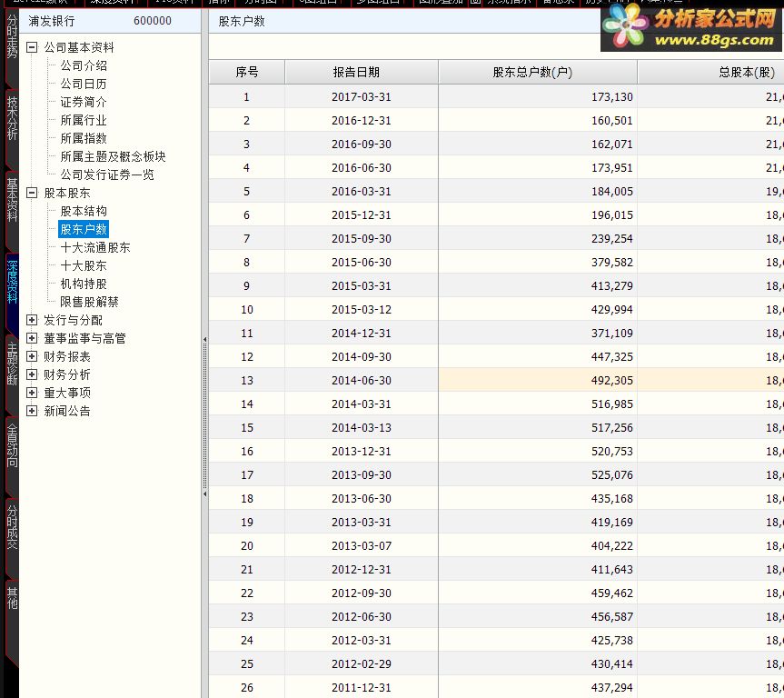Open 十大流通股东 tree item
Image resolution: width=784 pixels, height=698 pixels.
click(95, 248)
